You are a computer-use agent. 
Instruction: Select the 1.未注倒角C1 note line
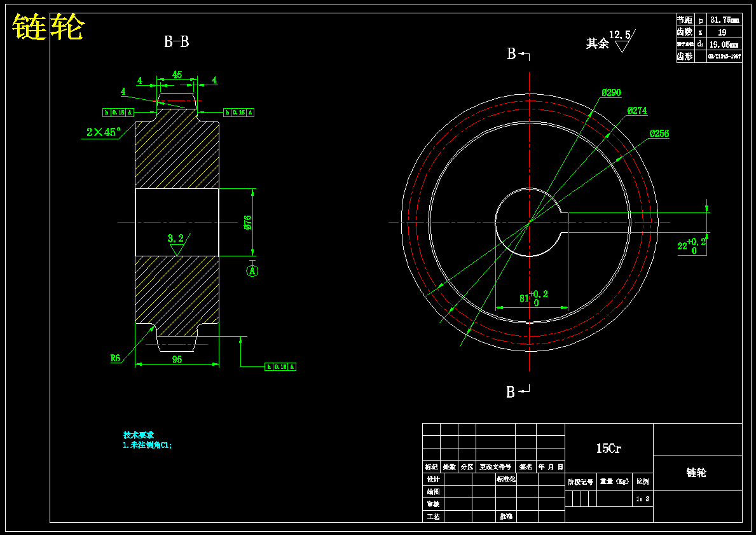[148, 445]
